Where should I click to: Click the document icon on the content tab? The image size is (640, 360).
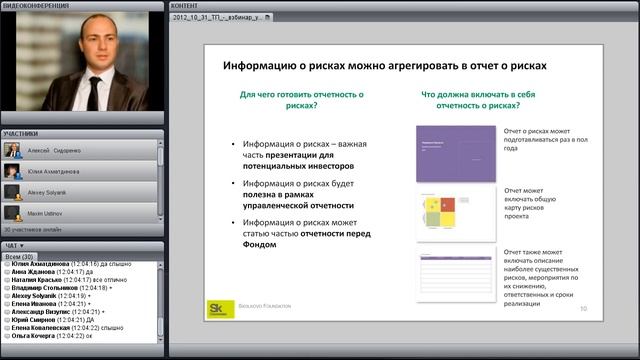pos(267,17)
